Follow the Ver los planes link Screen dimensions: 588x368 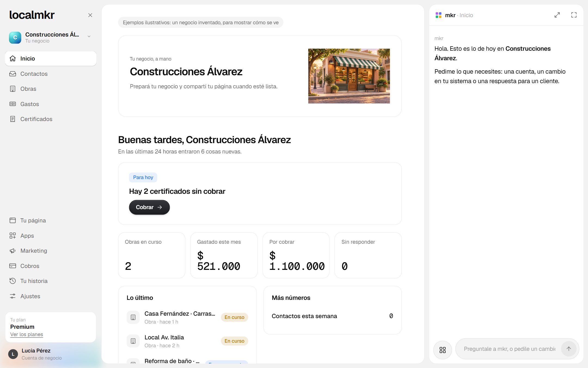coord(27,334)
